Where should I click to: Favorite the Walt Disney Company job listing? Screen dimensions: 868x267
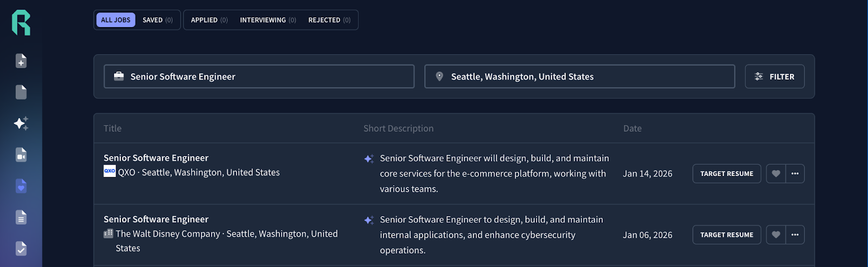click(x=776, y=235)
